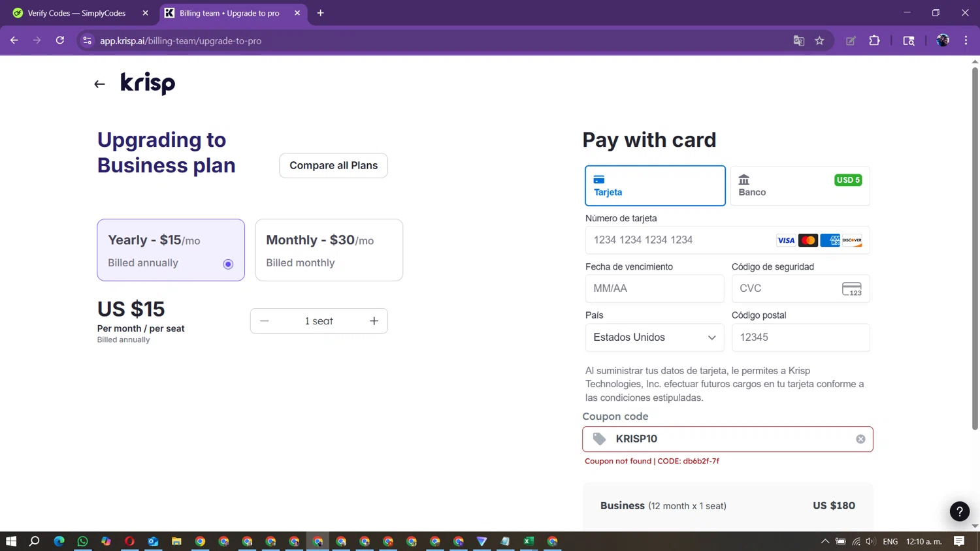This screenshot has width=980, height=551.
Task: Open taskbar search
Action: (x=35, y=541)
